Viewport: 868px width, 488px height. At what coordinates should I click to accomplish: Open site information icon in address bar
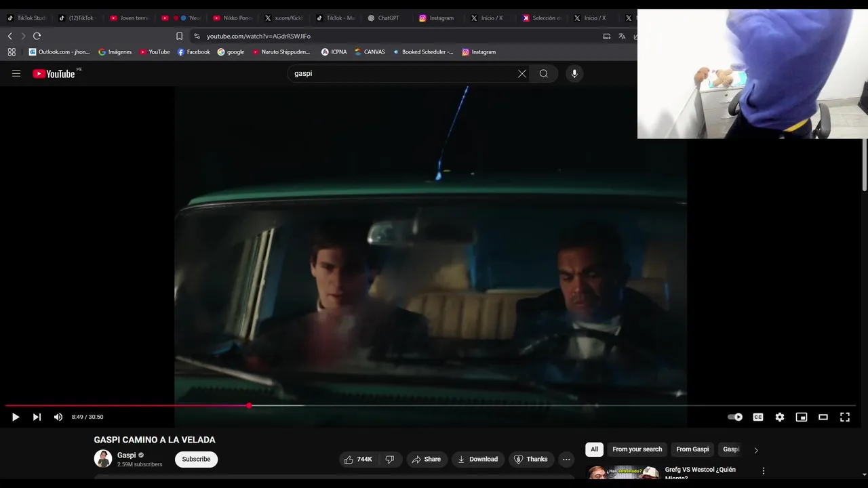click(197, 36)
